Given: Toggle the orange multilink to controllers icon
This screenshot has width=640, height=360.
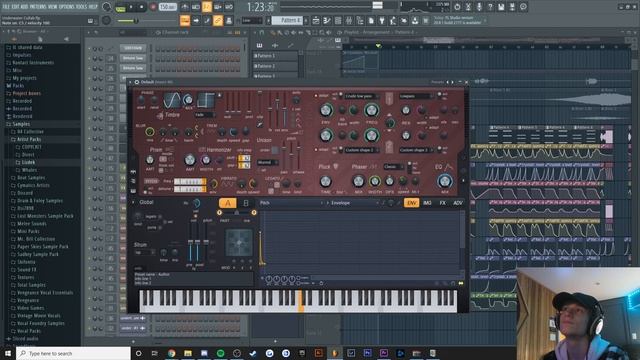Looking at the screenshot, I should [x=218, y=20].
